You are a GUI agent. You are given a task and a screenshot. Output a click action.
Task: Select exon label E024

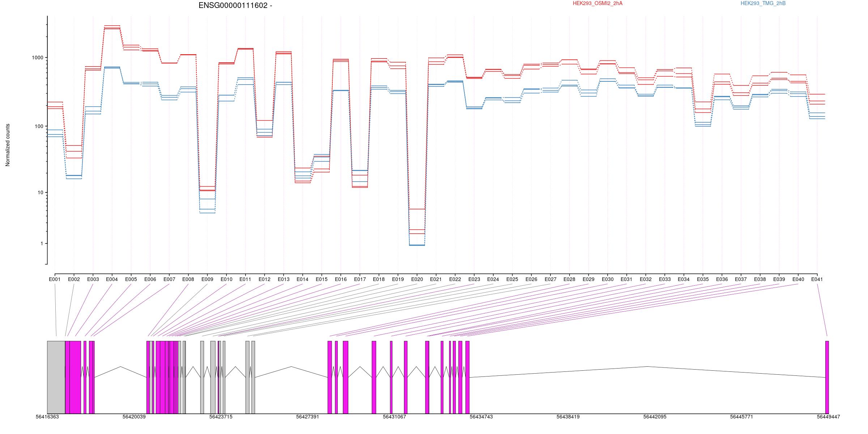[x=493, y=279]
